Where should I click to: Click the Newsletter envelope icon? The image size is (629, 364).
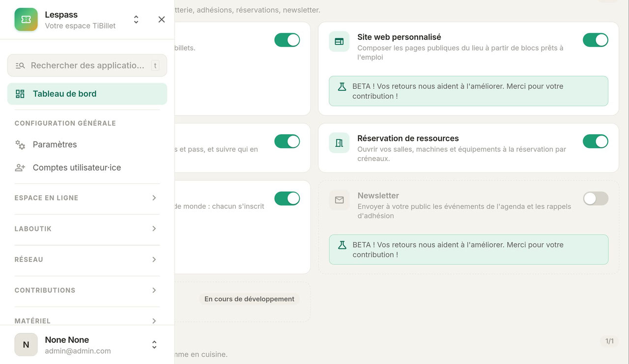339,200
